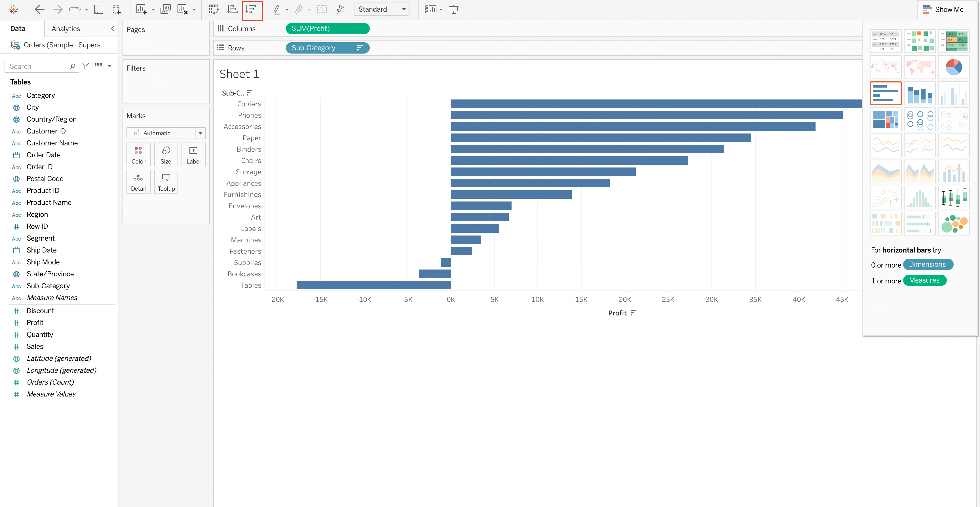Viewport: 980px width, 507px height.
Task: Collapse the Data pane with the left chevron
Action: point(112,28)
